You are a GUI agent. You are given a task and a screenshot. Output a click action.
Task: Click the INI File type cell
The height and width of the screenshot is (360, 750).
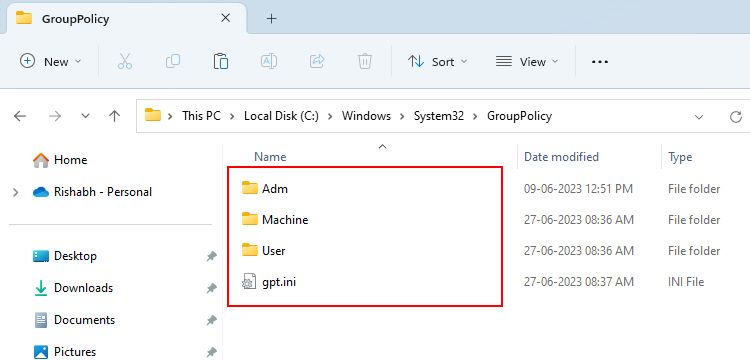[686, 282]
